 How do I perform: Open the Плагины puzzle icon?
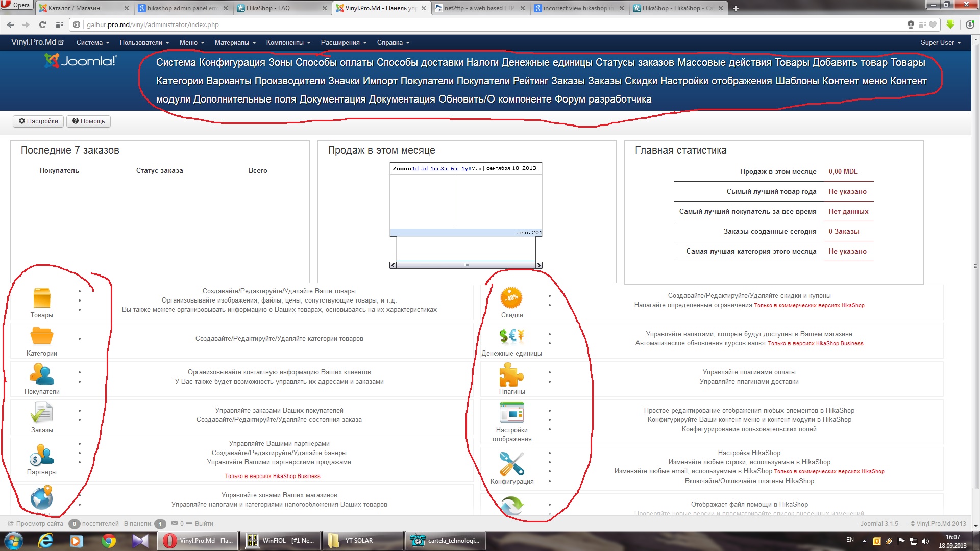coord(511,375)
